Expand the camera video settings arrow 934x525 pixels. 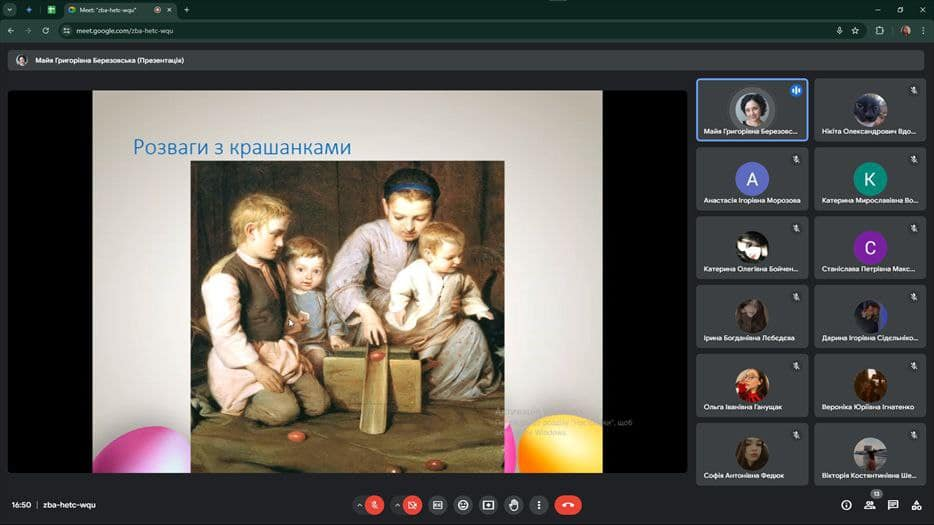[x=396, y=505]
